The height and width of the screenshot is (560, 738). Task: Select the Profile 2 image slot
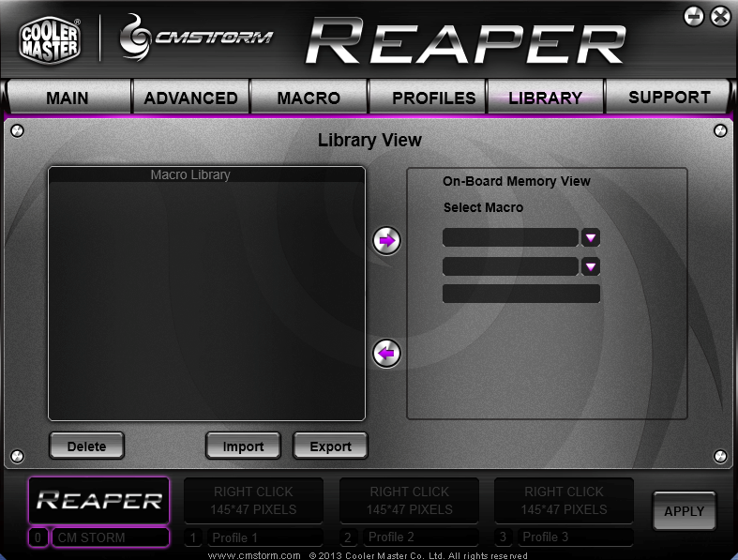coord(409,501)
